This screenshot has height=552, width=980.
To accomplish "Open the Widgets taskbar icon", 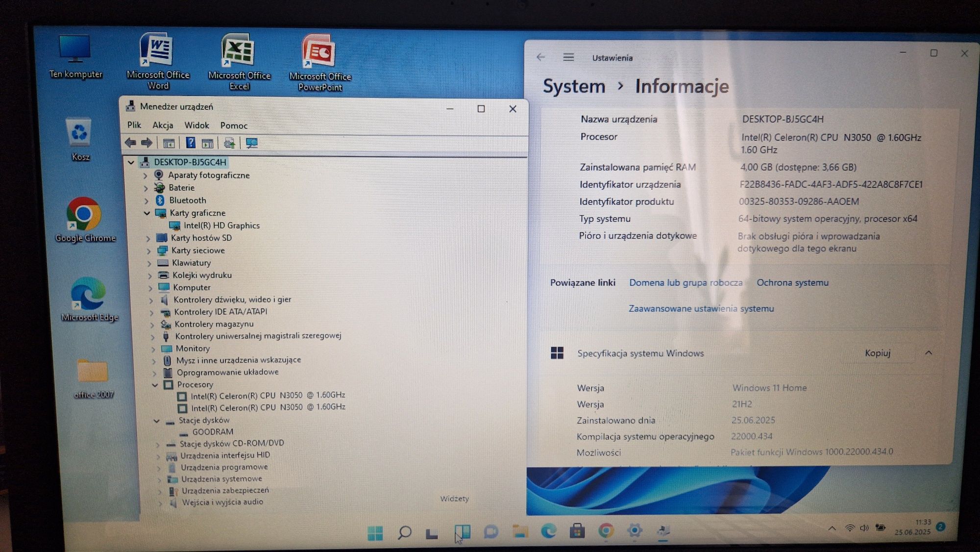I will [x=462, y=532].
